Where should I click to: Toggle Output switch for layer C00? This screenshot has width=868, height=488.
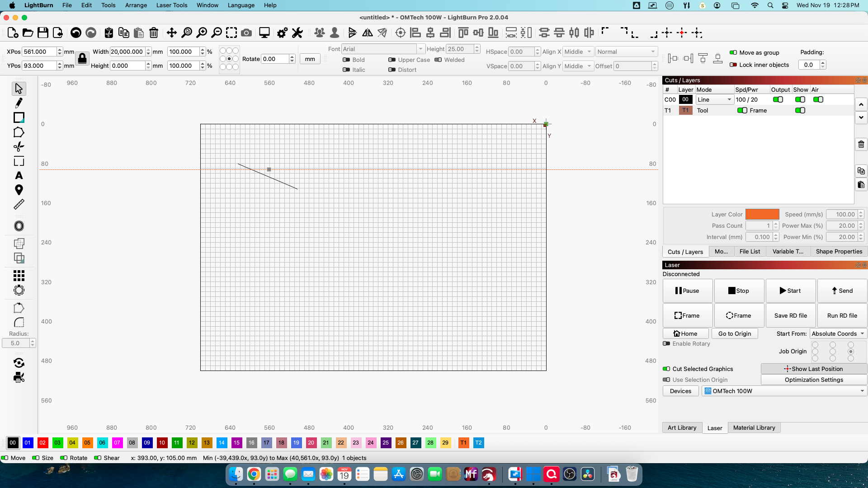click(x=778, y=99)
